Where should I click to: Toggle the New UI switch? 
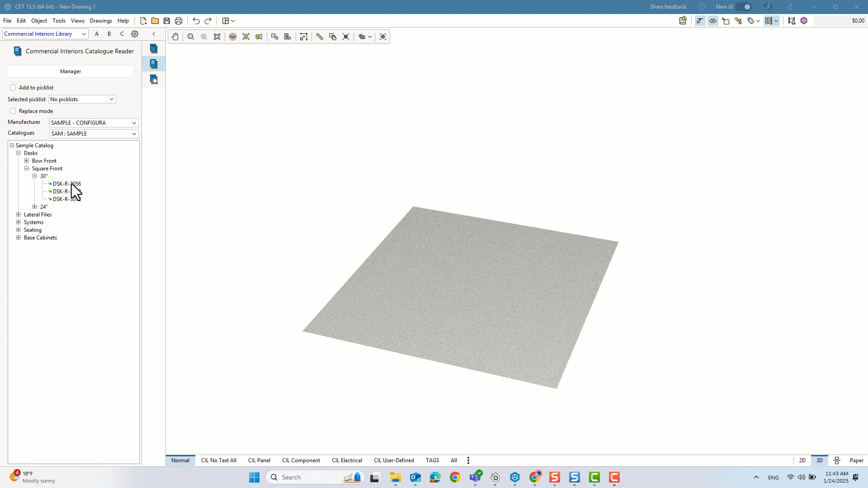point(743,7)
